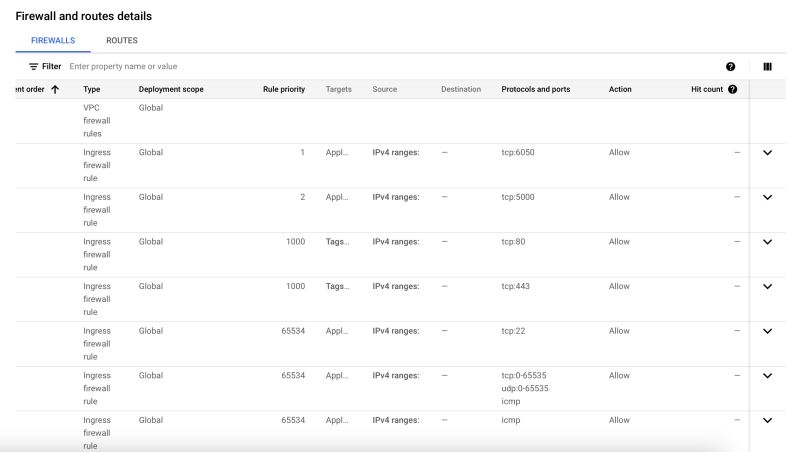Click the tcp:5000 protocol cell

point(518,197)
